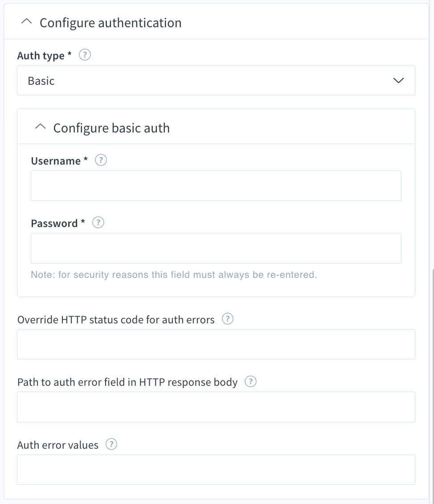This screenshot has height=504, width=434.
Task: Open help for Override HTTP status code
Action: coord(228,319)
